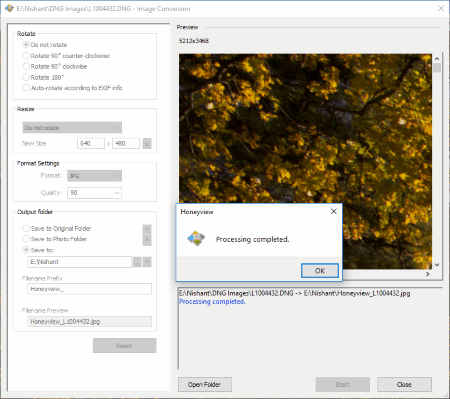450x399 pixels.
Task: Click the blue Processing completed log line
Action: tap(212, 302)
